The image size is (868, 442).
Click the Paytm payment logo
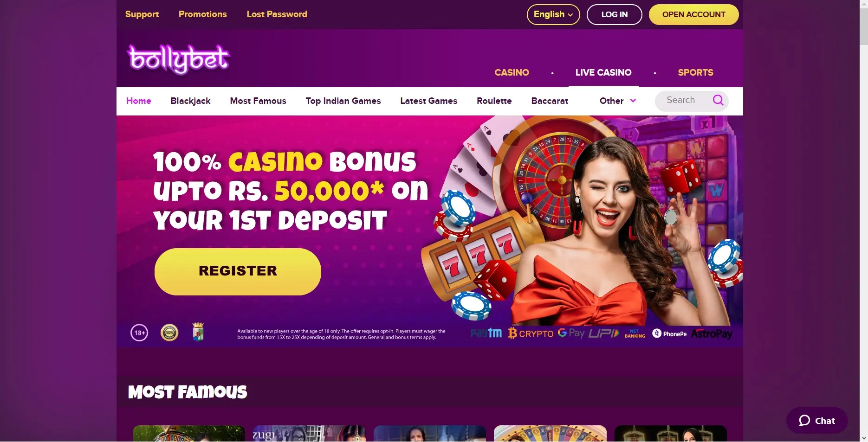(486, 333)
